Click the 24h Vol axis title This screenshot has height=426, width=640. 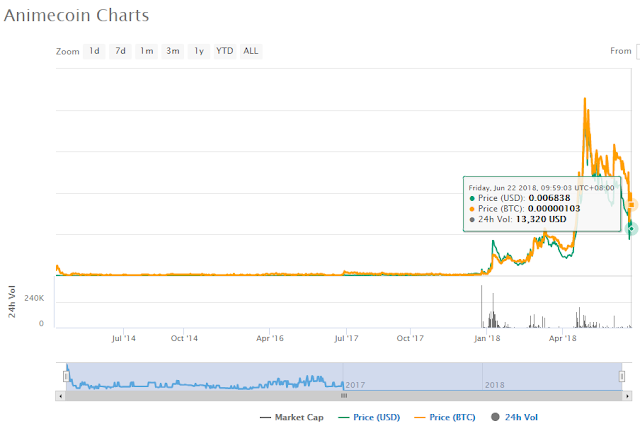(x=12, y=302)
